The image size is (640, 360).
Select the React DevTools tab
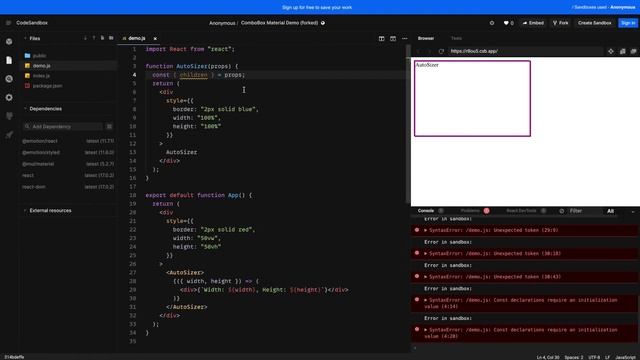[x=521, y=211]
